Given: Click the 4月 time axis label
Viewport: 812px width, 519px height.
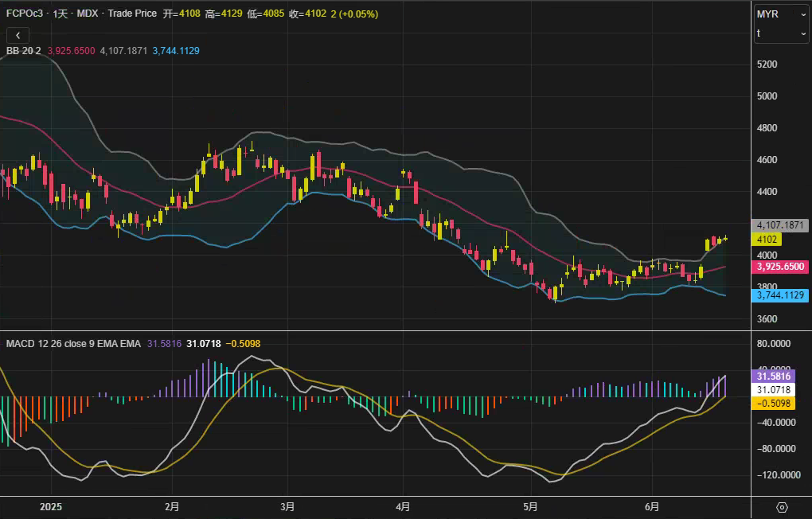Looking at the screenshot, I should pyautogui.click(x=403, y=506).
